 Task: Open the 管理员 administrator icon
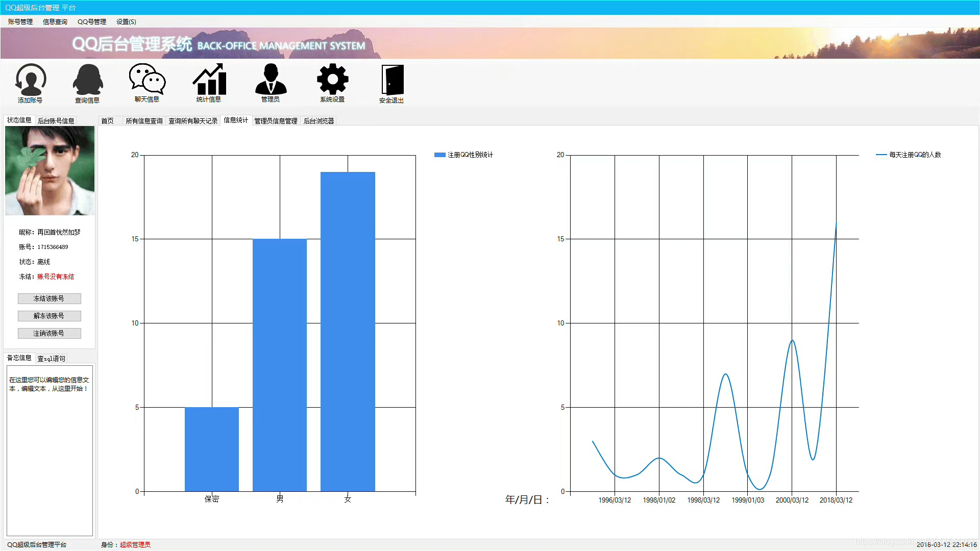[x=271, y=83]
